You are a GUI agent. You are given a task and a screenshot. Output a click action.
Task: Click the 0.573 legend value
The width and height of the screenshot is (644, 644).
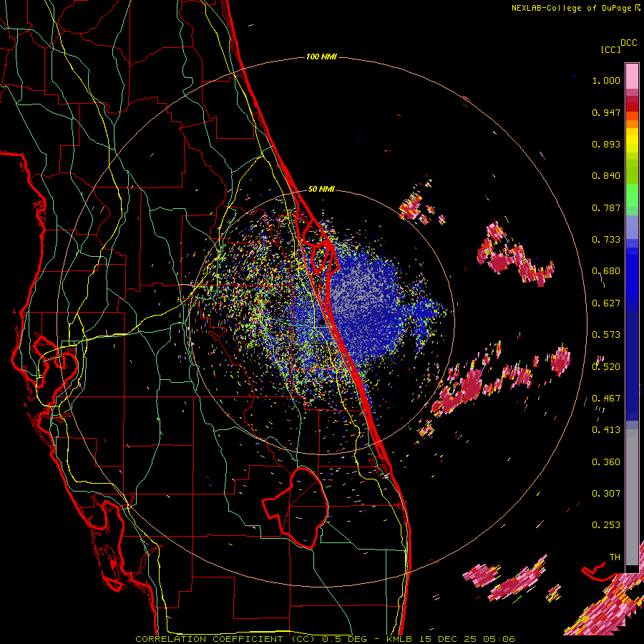[606, 335]
